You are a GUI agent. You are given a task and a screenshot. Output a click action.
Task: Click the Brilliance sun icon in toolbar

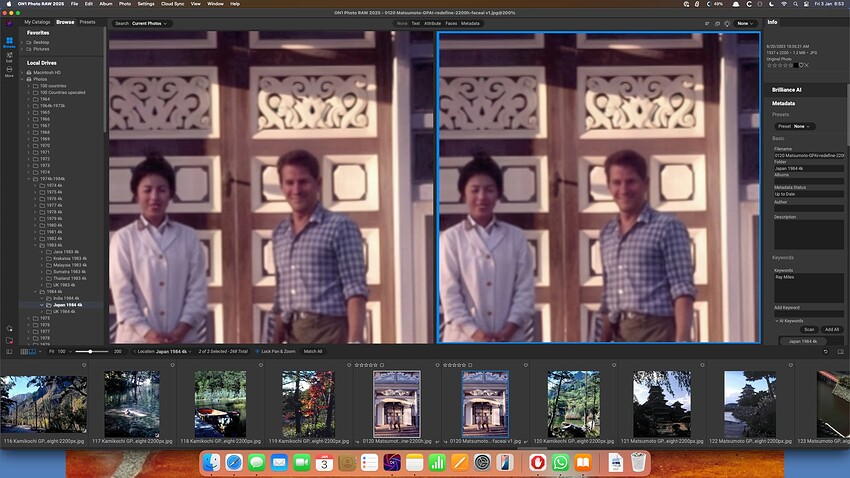click(x=727, y=23)
